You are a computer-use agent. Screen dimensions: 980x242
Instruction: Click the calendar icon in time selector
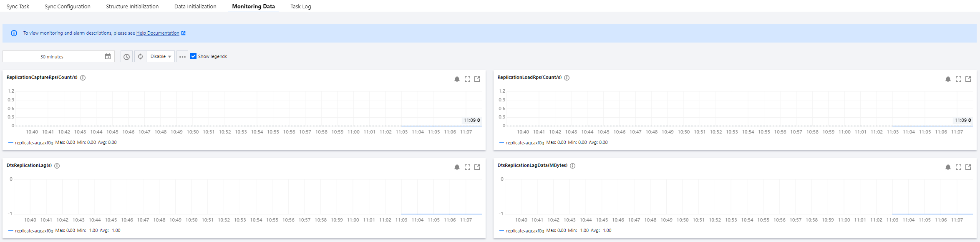click(x=108, y=56)
